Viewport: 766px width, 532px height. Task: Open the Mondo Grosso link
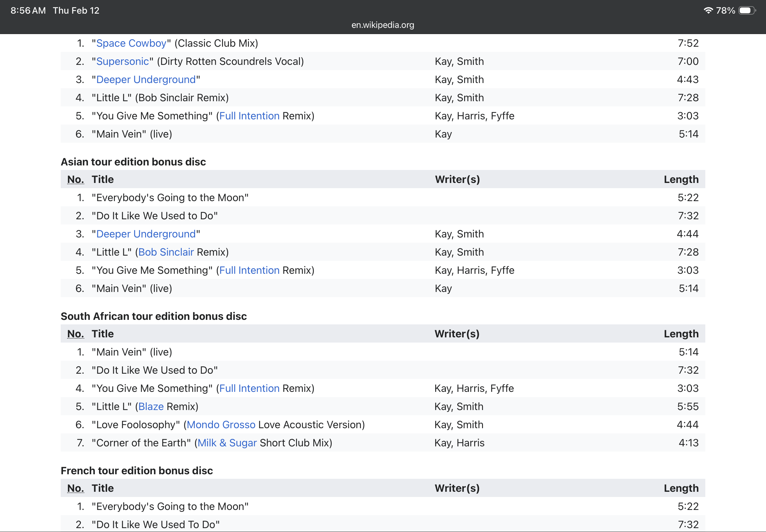pos(221,425)
